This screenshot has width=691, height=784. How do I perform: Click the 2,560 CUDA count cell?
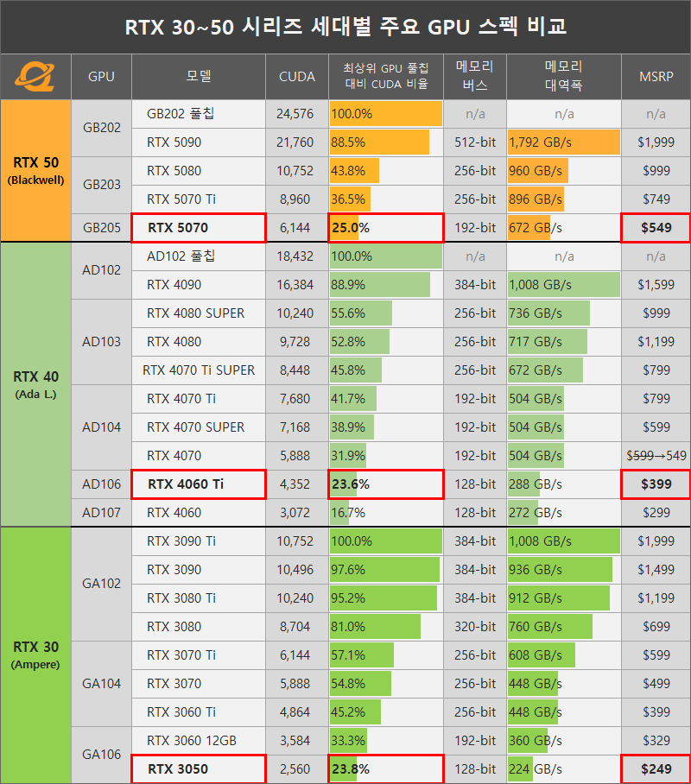297,769
